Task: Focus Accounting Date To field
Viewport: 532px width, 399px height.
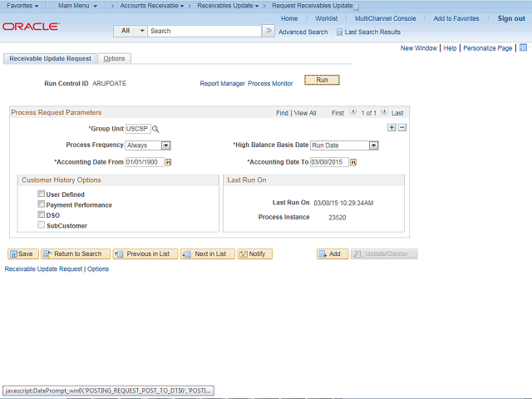Action: [329, 162]
